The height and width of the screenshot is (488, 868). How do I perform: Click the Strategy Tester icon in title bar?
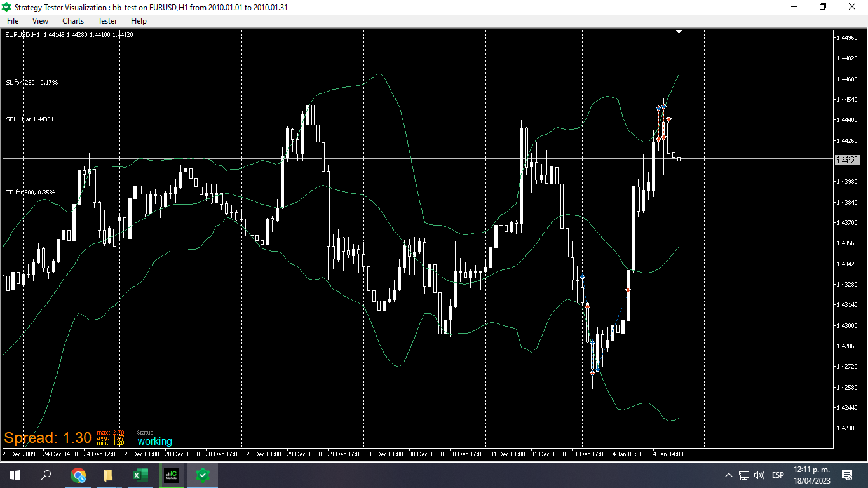click(6, 7)
